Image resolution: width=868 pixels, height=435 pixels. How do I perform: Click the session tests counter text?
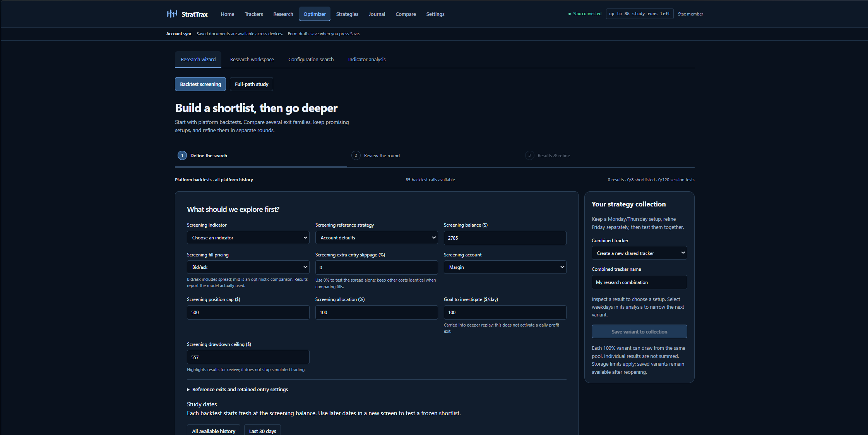pos(676,180)
